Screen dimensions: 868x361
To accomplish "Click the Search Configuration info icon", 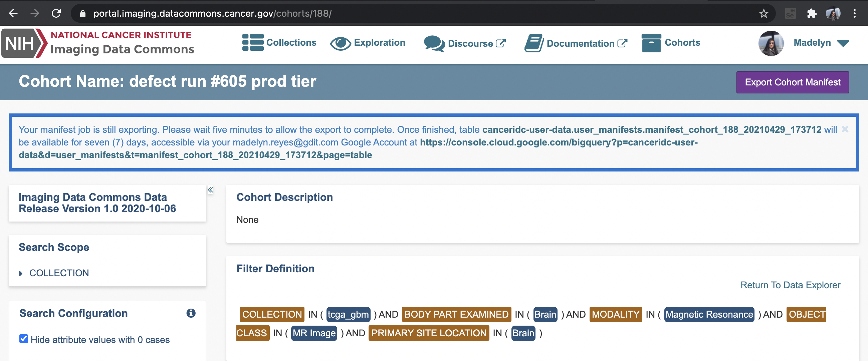I will click(191, 313).
